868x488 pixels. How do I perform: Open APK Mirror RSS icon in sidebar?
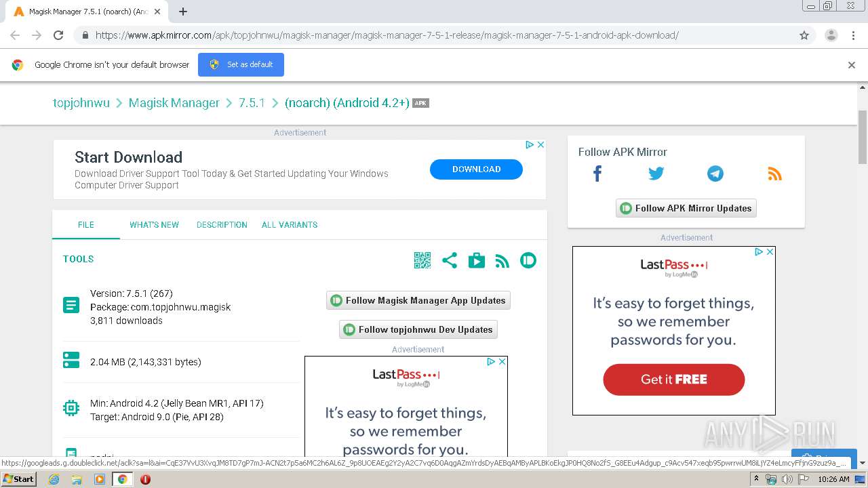pos(774,174)
